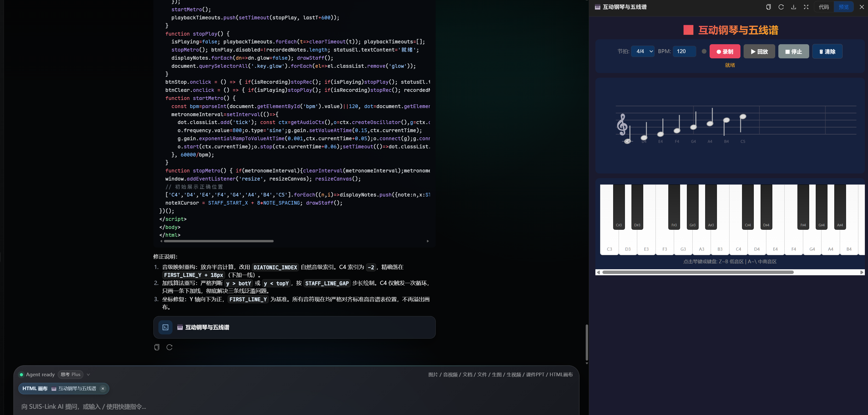
Task: Copy the preview panel content icon
Action: (x=768, y=7)
